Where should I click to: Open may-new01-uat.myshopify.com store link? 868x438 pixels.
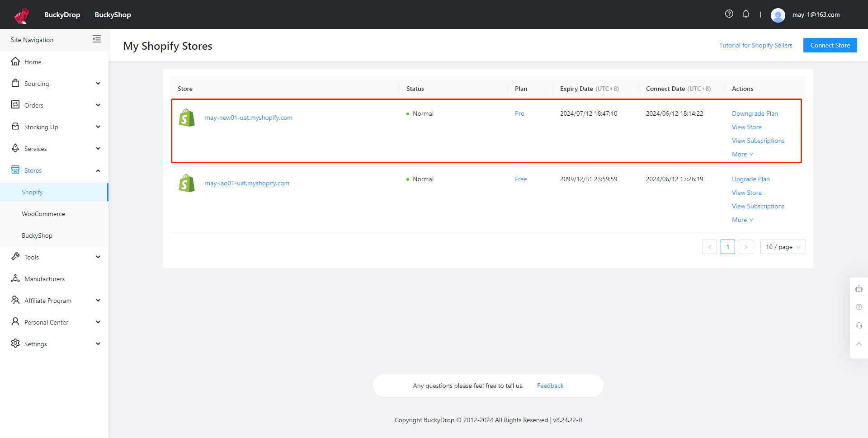tap(249, 118)
